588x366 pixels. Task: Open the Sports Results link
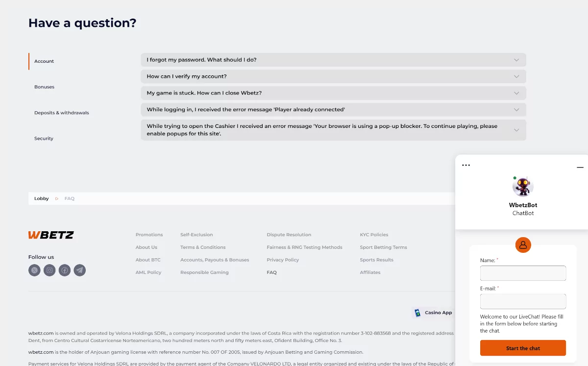[x=376, y=260]
